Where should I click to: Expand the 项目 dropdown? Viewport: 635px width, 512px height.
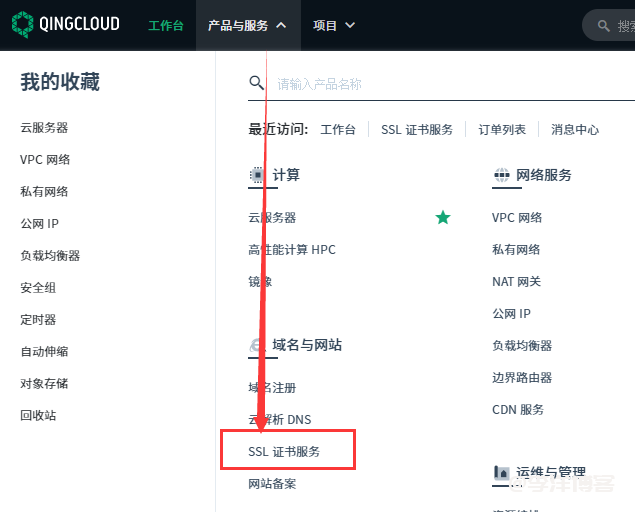pos(333,25)
